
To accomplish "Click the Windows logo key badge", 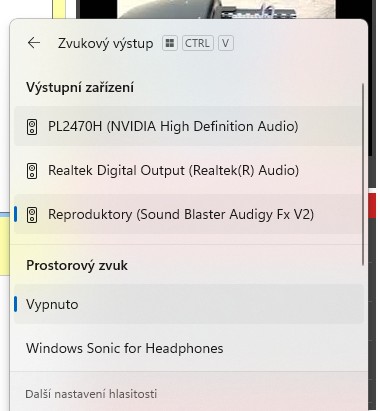I will point(170,43).
